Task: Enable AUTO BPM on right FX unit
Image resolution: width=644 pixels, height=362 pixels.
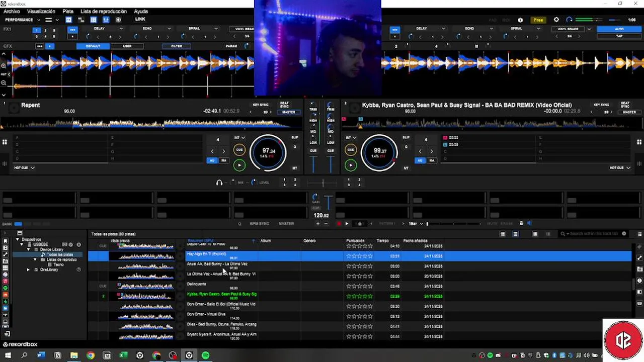Action: pyautogui.click(x=619, y=29)
